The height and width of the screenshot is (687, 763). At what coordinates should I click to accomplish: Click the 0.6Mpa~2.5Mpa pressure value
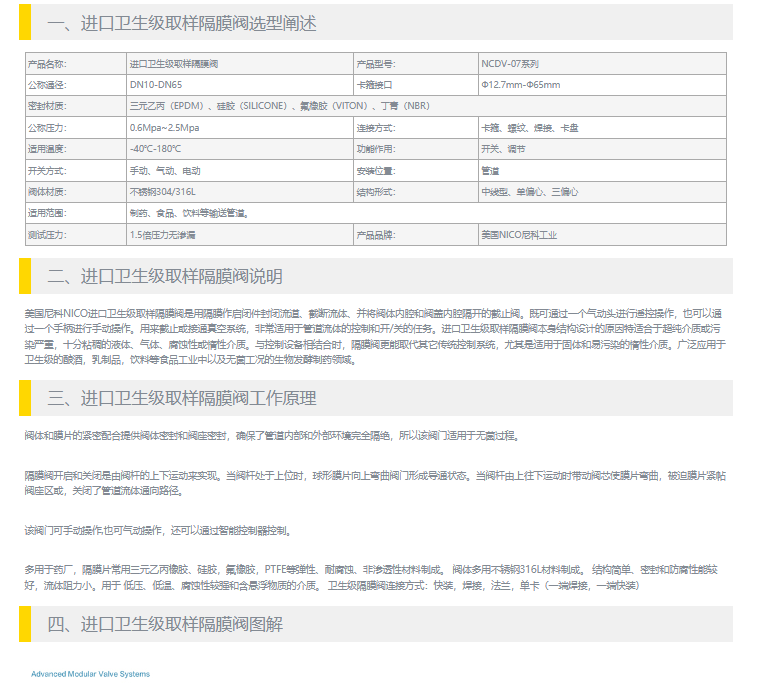tap(164, 128)
